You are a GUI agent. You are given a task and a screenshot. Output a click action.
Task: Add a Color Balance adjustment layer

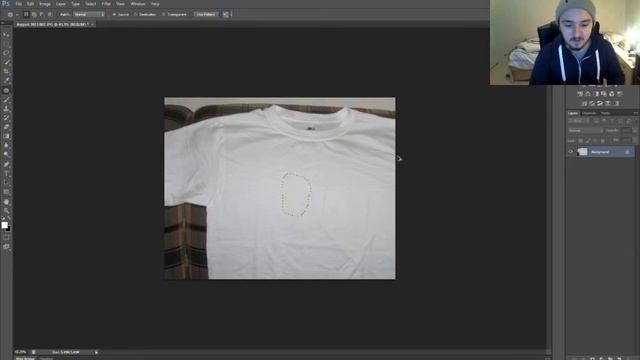588,94
